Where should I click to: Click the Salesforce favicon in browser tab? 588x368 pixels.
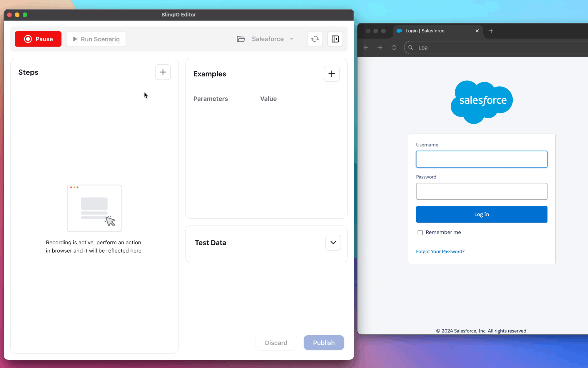tap(399, 31)
